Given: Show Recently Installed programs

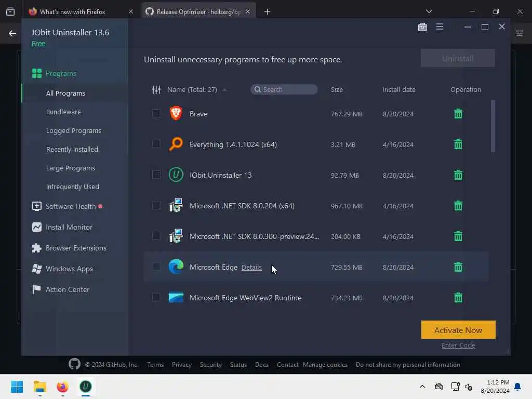Looking at the screenshot, I should [72, 149].
